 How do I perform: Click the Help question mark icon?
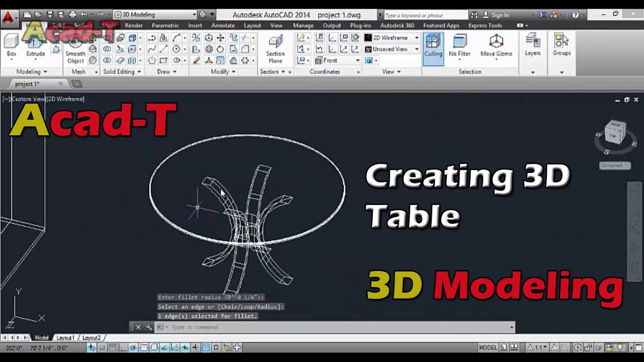576,15
